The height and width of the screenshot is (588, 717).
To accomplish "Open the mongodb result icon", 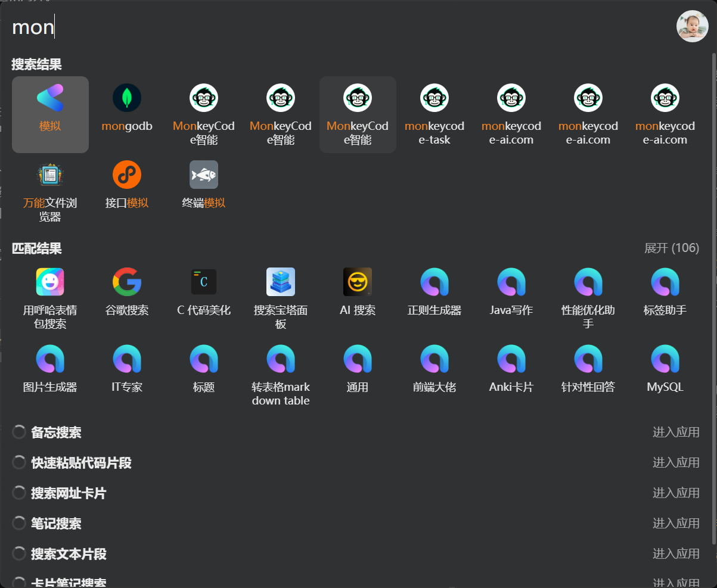I will [x=127, y=98].
